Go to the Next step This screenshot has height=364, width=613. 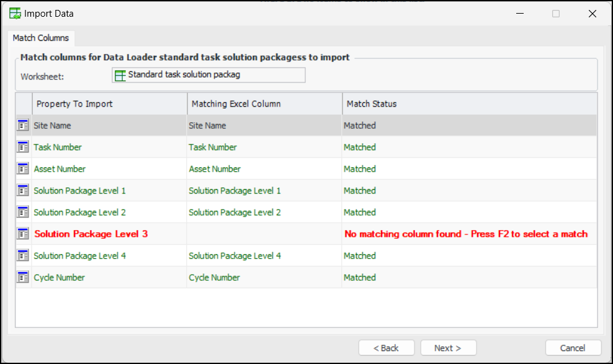tap(448, 348)
